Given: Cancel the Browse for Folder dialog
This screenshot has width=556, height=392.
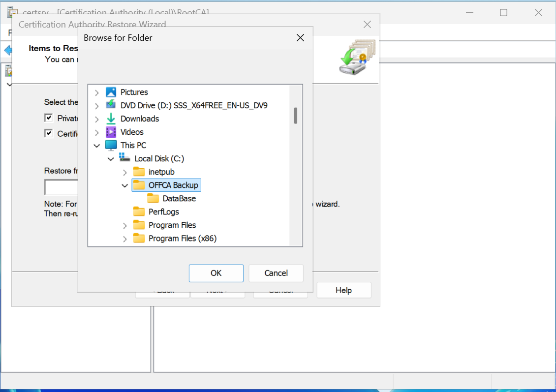Looking at the screenshot, I should pyautogui.click(x=276, y=273).
